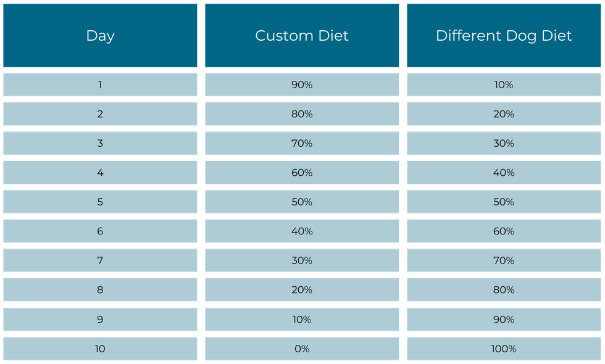Select the Day 1 cell
Screen dimensions: 605x364
coord(100,85)
